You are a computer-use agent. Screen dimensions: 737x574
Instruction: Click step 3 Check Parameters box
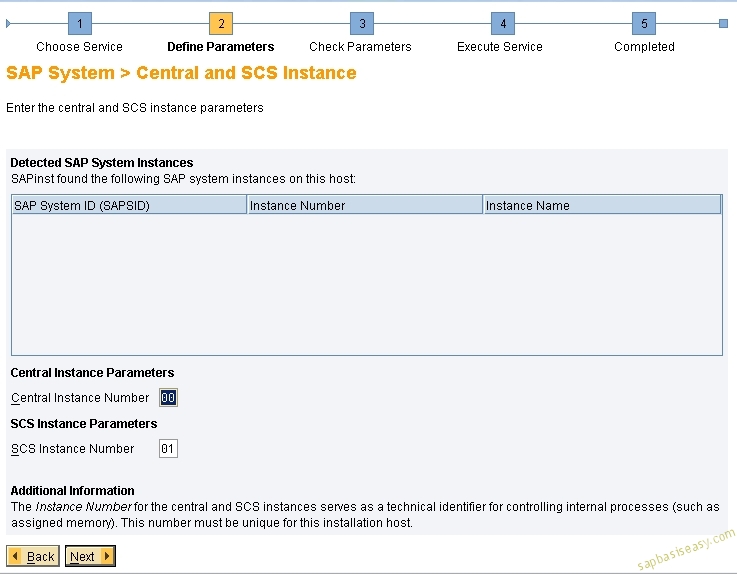point(362,24)
